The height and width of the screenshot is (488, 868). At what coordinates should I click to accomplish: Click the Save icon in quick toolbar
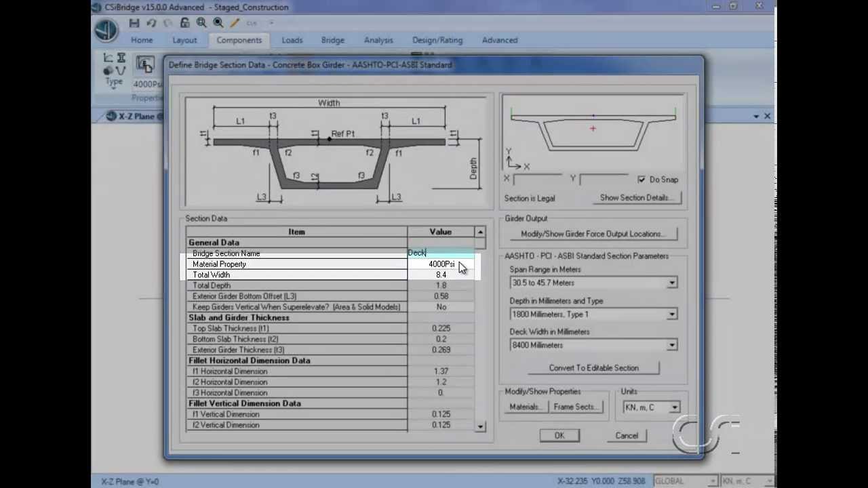(x=134, y=22)
